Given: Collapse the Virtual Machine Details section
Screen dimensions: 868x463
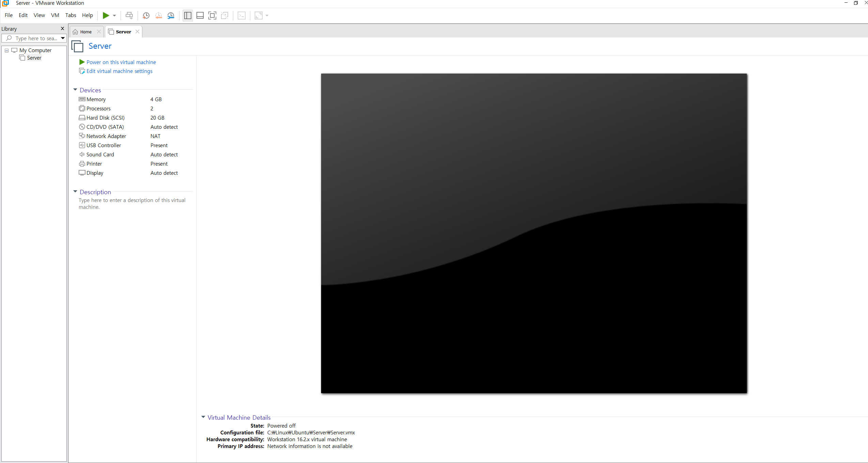Looking at the screenshot, I should (x=203, y=417).
